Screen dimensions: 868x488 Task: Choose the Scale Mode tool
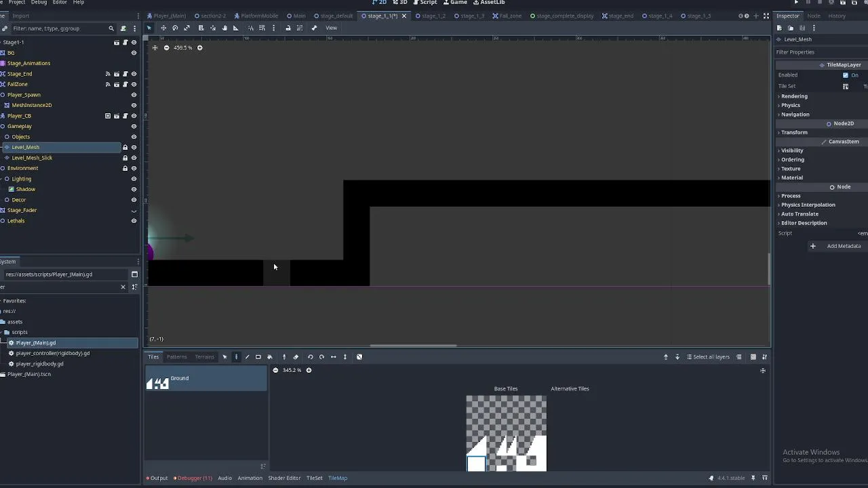(x=187, y=28)
